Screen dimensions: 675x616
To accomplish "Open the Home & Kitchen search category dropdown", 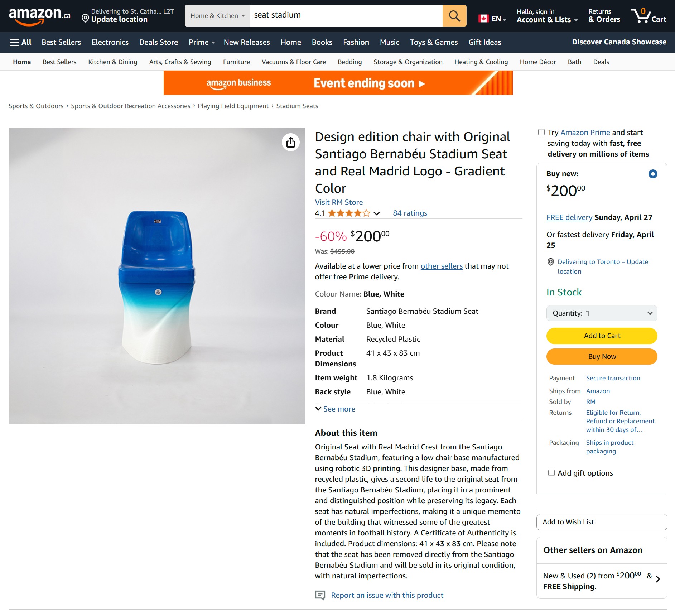I will (x=217, y=16).
